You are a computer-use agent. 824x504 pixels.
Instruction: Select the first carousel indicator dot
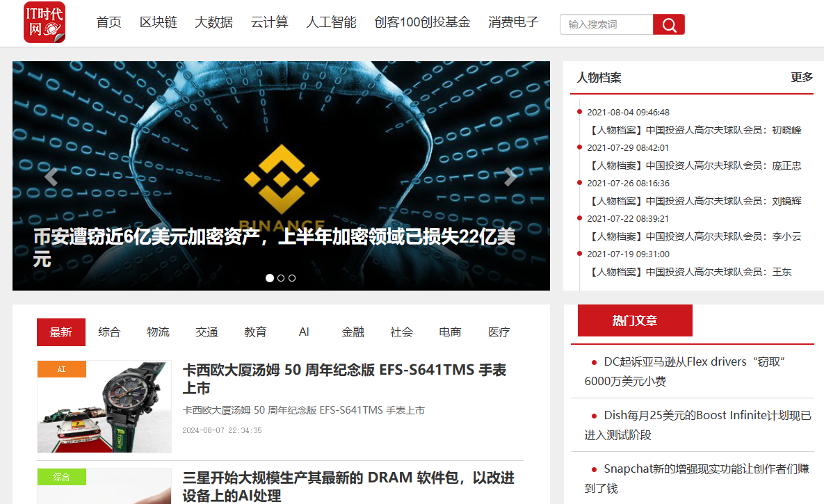point(270,278)
